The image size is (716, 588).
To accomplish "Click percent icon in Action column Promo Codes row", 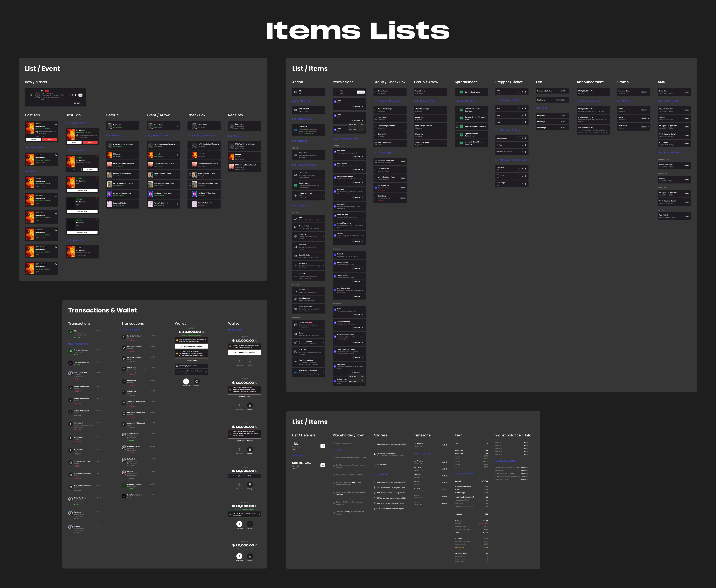I will pos(295,291).
